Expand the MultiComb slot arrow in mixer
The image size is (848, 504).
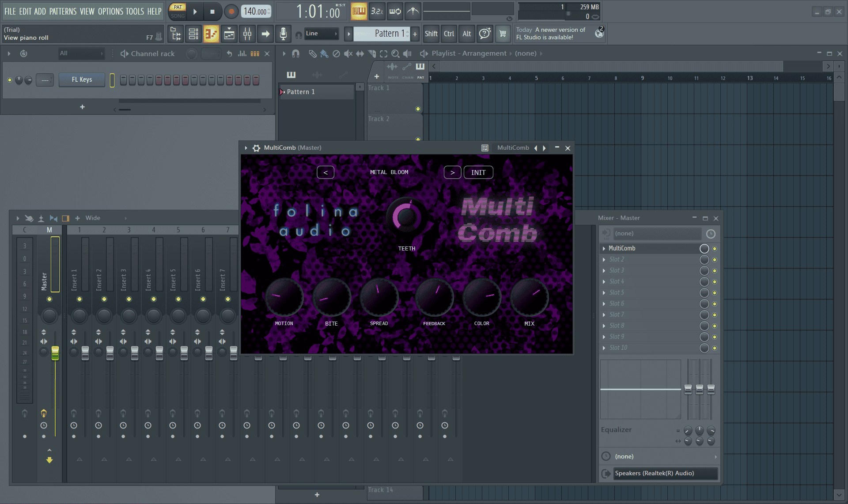coord(604,249)
